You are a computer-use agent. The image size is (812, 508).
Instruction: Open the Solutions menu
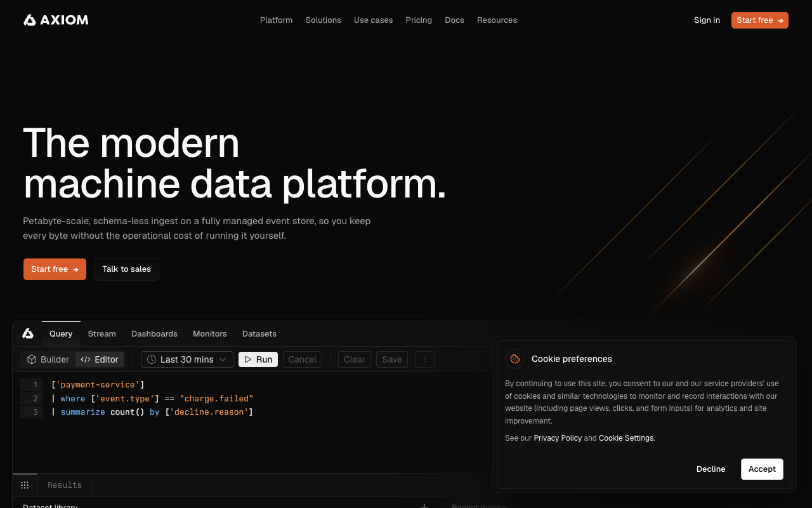[323, 20]
